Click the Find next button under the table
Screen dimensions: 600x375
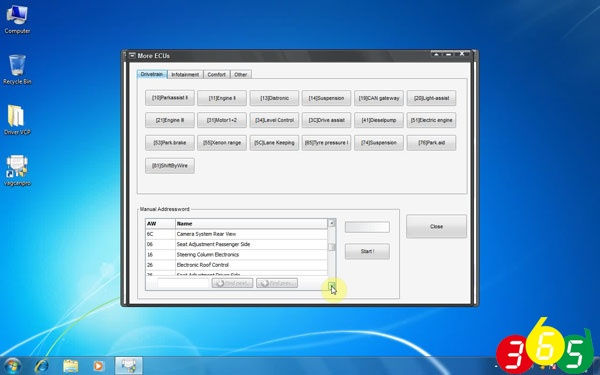[232, 283]
